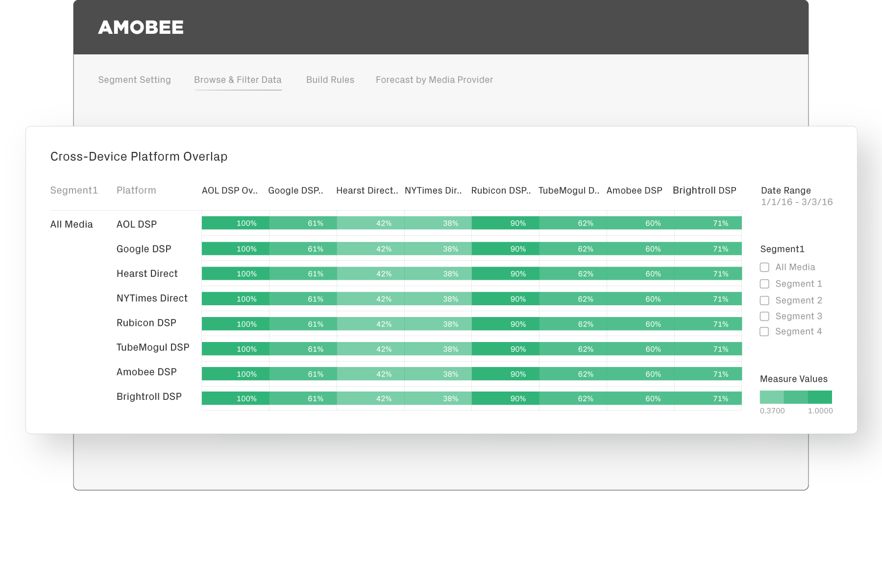This screenshot has width=882, height=588.
Task: Go to Forecast by Media Provider tab
Action: coord(434,80)
